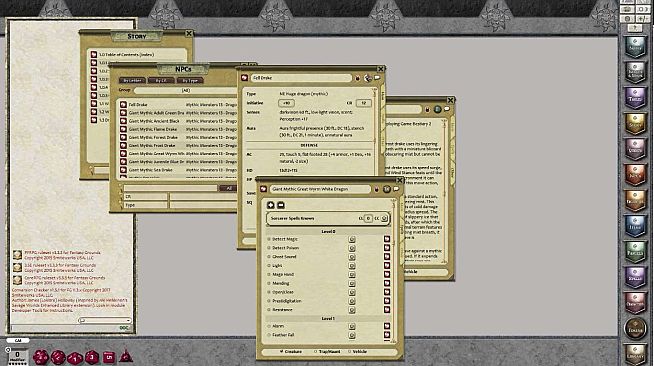Open the Notes sidebar button
Viewport: 654px width, 366px height.
pos(635,48)
